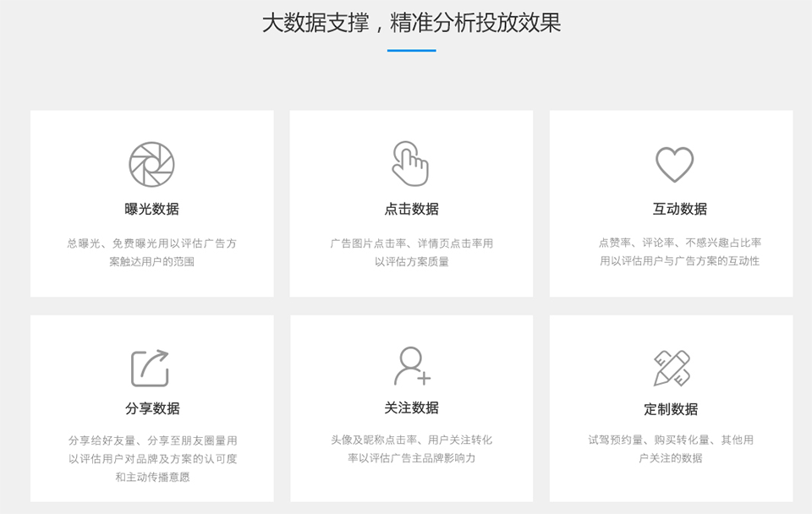Click the 大数据支撑，精准分析投放效果 page title
Screen dimensions: 812x514
[x=411, y=23]
